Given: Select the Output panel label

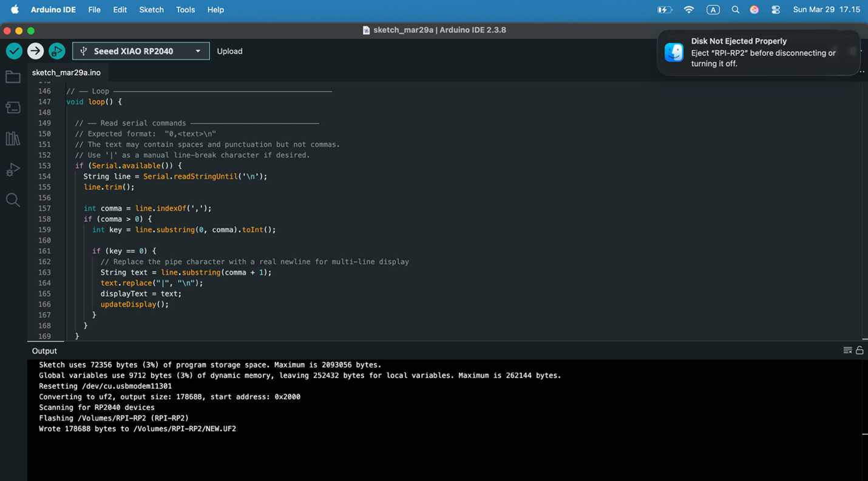Looking at the screenshot, I should 44,351.
